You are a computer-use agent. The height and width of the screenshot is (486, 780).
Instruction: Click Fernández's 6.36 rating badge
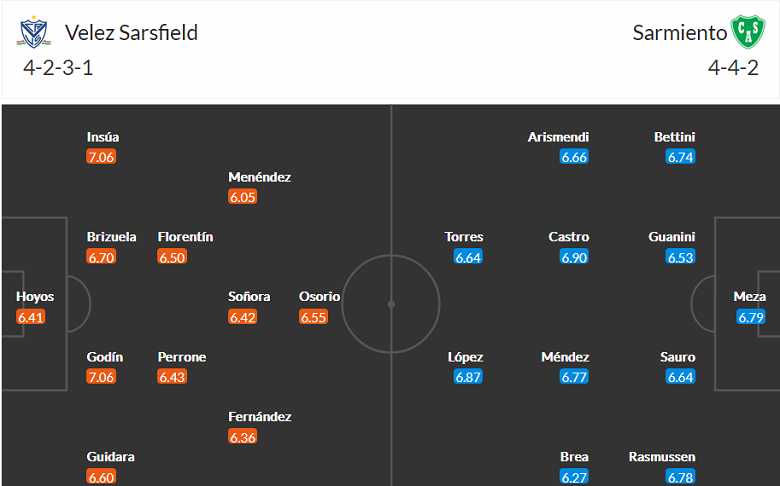coord(243,437)
